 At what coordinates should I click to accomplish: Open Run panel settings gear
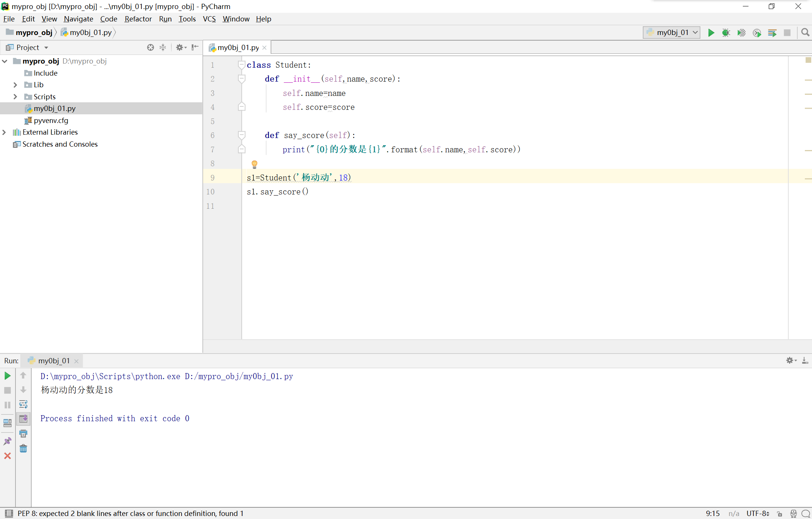tap(791, 360)
